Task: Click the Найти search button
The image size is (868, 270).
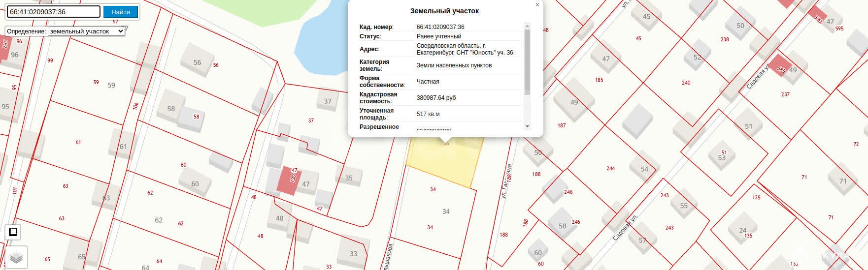Action: pyautogui.click(x=121, y=12)
